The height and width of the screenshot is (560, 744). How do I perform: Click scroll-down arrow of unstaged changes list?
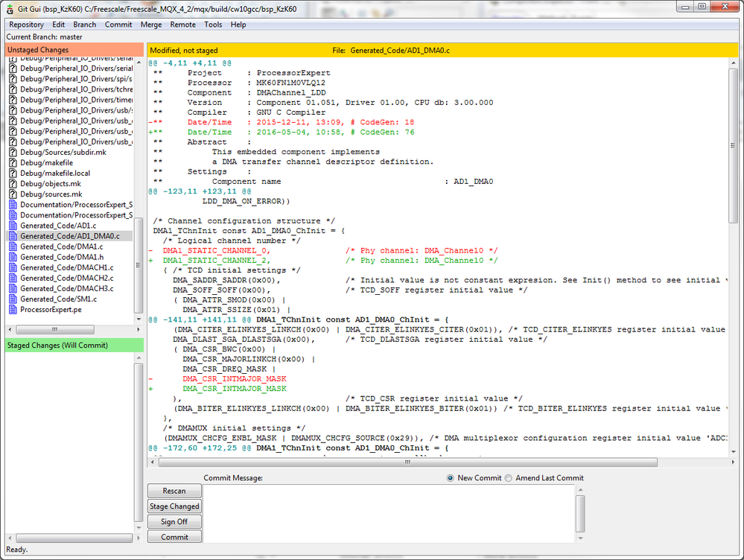139,319
